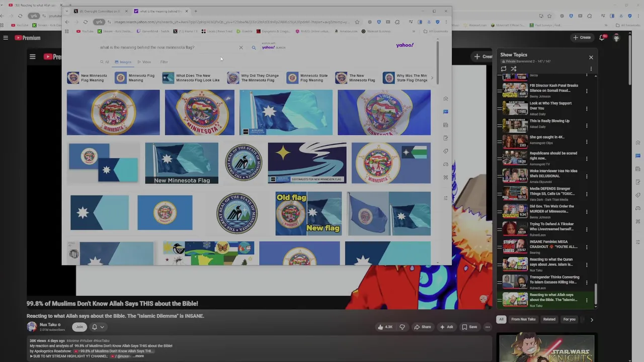Open YouTube guide hamburger menu

coord(6,38)
